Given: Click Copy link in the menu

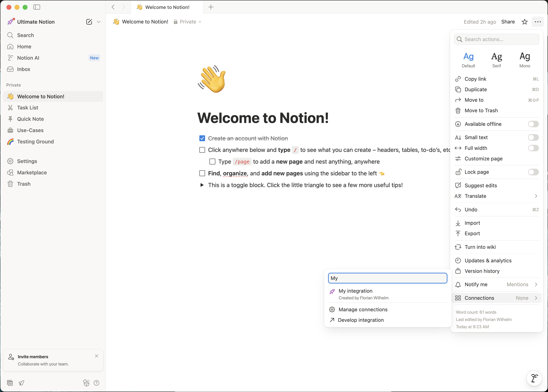Looking at the screenshot, I should tap(497, 79).
